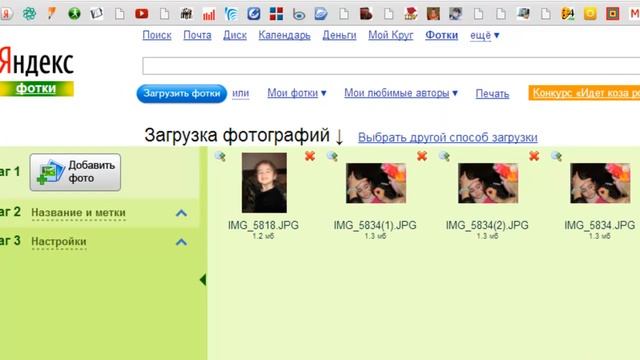Open the blue wave-lines bookmark icon
Image resolution: width=640 pixels, height=360 pixels.
pyautogui.click(x=231, y=14)
